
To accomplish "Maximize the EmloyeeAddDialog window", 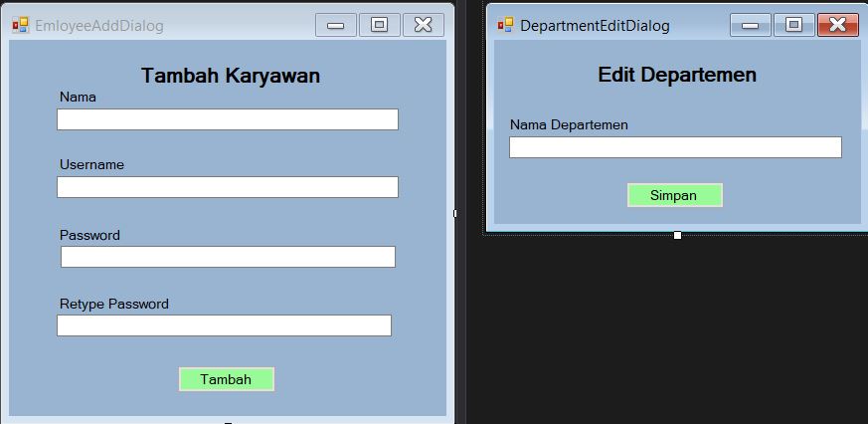I will (x=379, y=26).
